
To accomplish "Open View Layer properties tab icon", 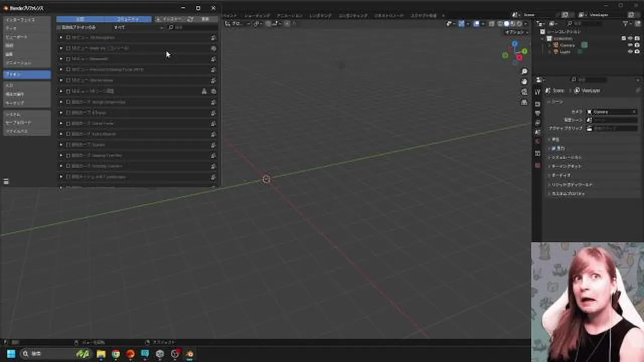I will tap(537, 123).
